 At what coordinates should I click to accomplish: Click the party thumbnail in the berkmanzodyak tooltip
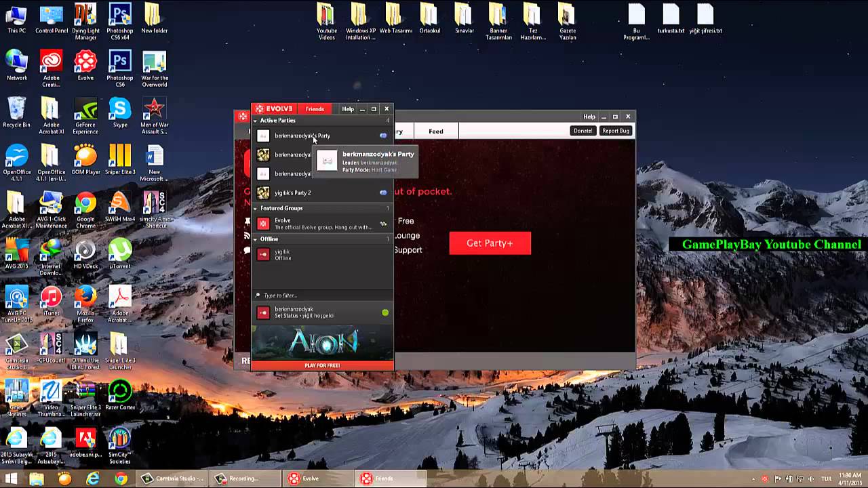pos(327,161)
